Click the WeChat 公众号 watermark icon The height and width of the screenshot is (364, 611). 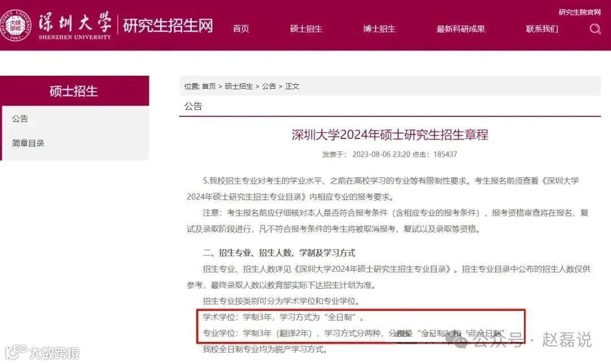point(457,340)
